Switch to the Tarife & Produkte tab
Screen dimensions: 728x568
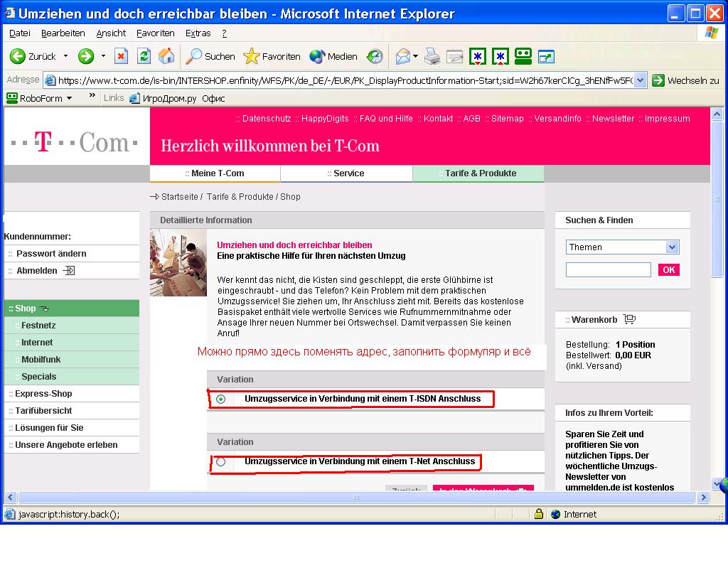pyautogui.click(x=478, y=173)
